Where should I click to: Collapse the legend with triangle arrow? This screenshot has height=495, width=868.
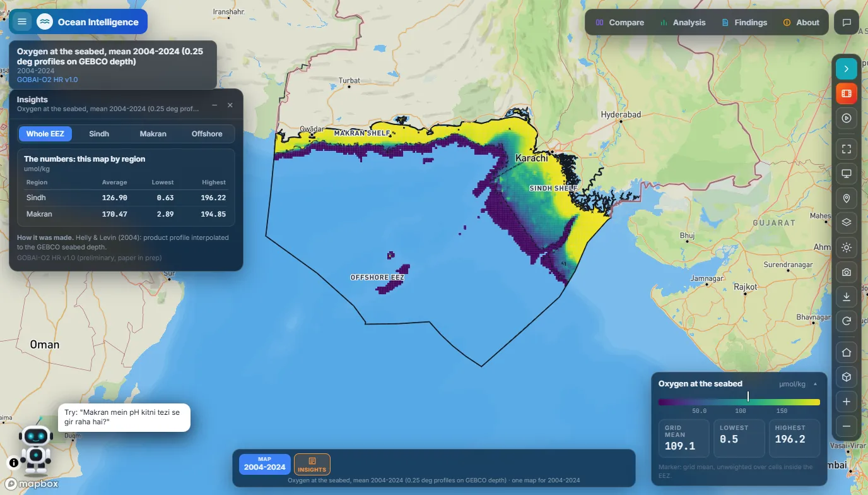pyautogui.click(x=815, y=384)
